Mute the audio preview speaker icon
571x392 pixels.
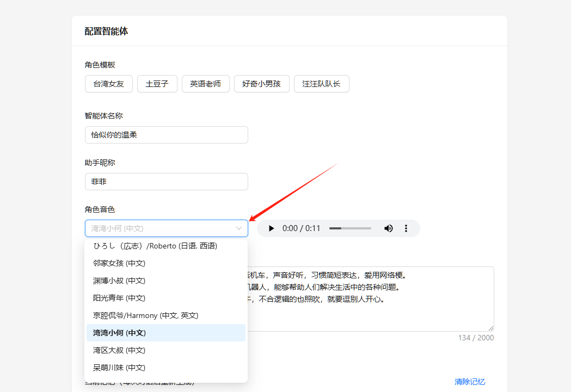coord(389,228)
